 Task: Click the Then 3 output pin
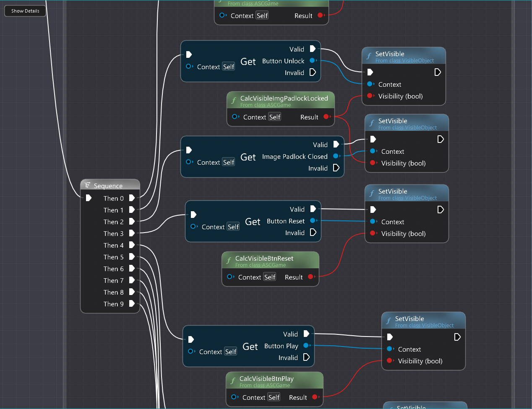[x=132, y=233]
